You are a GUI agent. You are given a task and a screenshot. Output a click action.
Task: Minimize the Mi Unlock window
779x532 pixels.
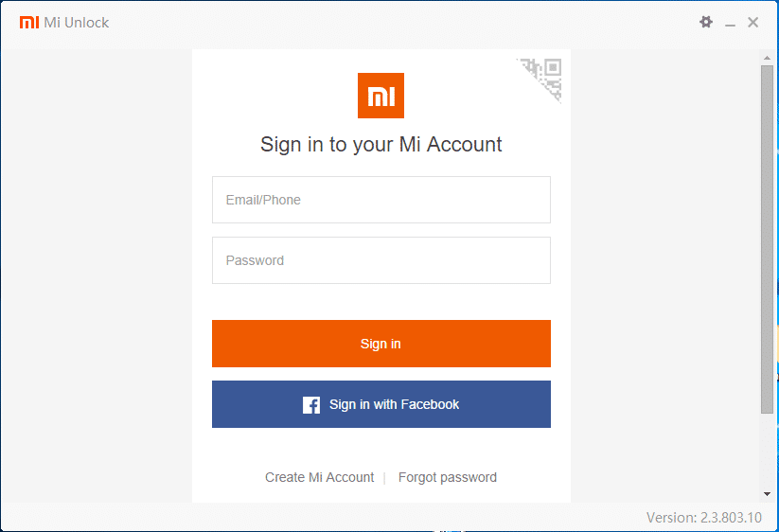[x=730, y=23]
